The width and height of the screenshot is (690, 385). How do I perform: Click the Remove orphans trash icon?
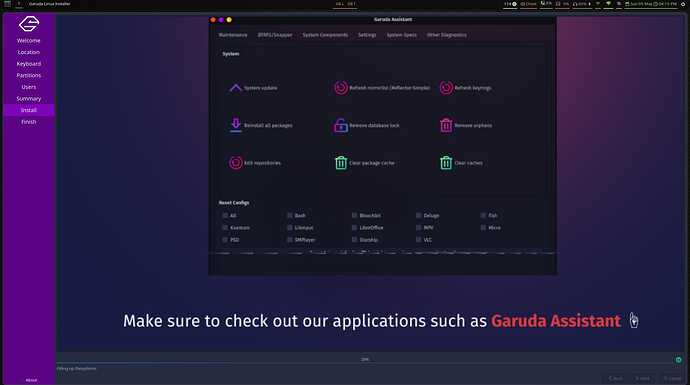pyautogui.click(x=446, y=125)
